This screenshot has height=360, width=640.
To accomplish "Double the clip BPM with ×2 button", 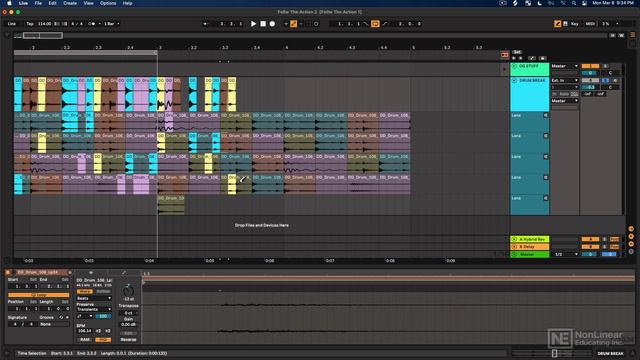I will click(x=108, y=331).
